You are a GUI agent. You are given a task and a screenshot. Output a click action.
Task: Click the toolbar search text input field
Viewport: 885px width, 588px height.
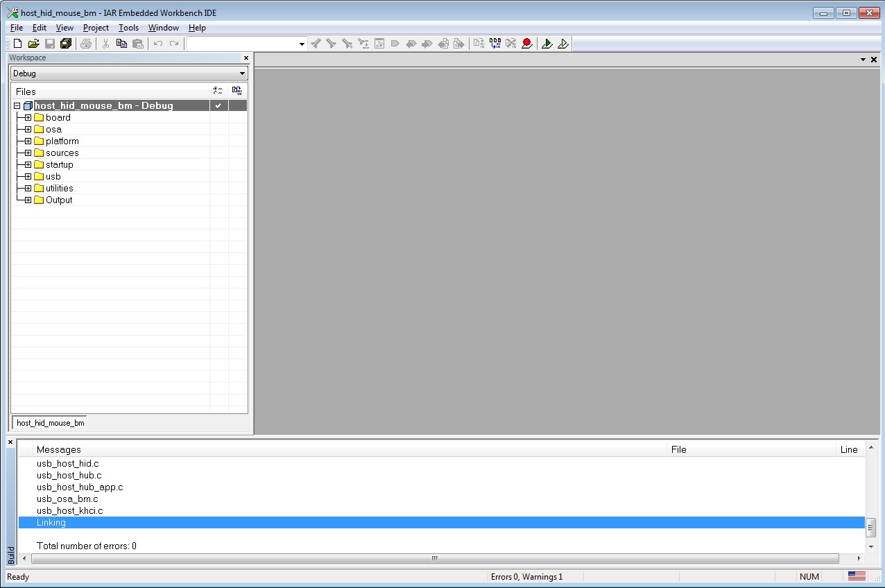click(x=242, y=44)
